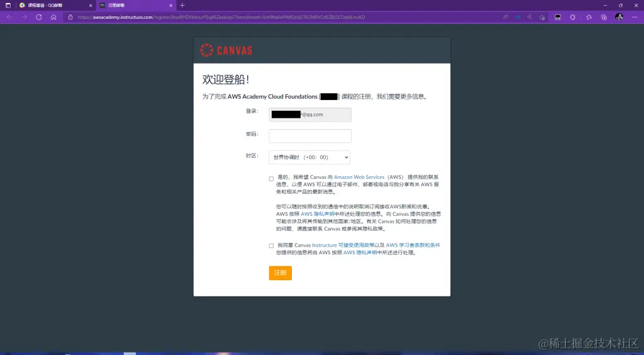Screen dimensions: 644x355
Task: Restore down the browser window
Action: coord(621,5)
